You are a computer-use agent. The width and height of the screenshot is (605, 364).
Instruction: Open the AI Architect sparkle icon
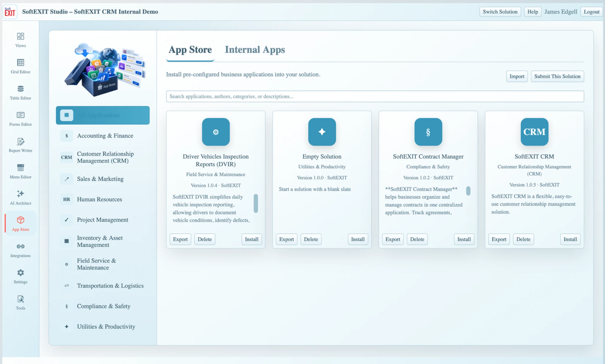[20, 194]
